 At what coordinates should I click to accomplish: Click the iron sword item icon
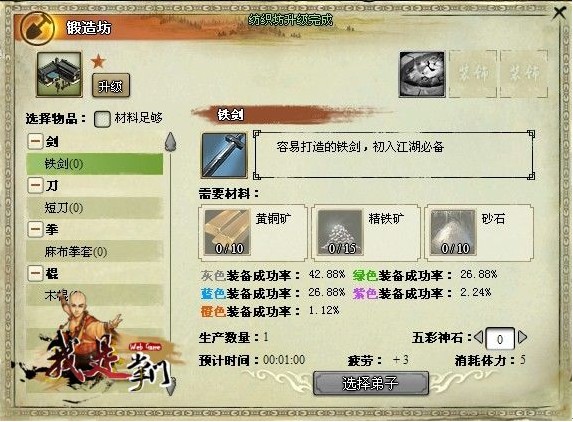(x=224, y=155)
